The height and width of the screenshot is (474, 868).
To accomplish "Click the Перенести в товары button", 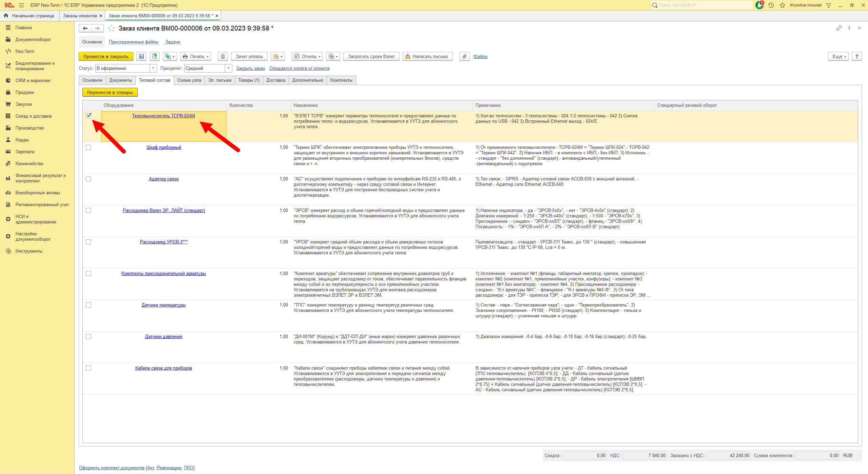I will 110,92.
